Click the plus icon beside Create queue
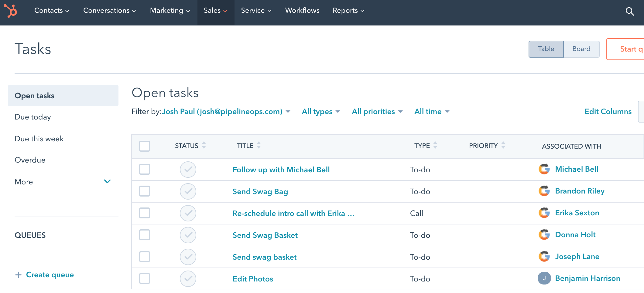 19,275
